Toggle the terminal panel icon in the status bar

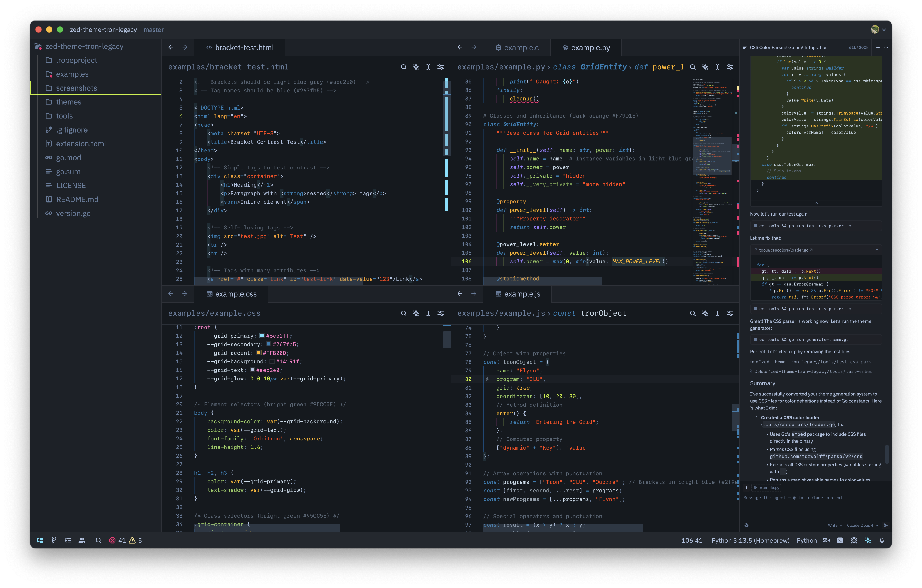840,540
